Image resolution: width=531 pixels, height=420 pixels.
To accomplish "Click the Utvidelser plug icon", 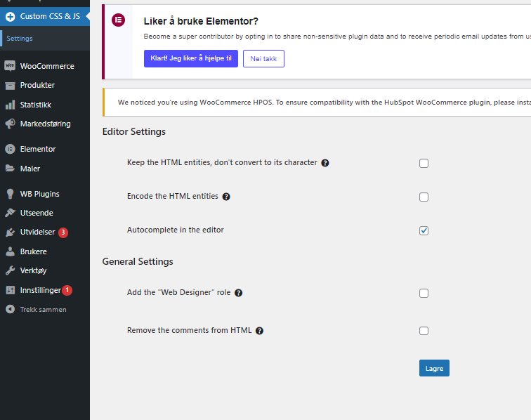I will pyautogui.click(x=10, y=232).
